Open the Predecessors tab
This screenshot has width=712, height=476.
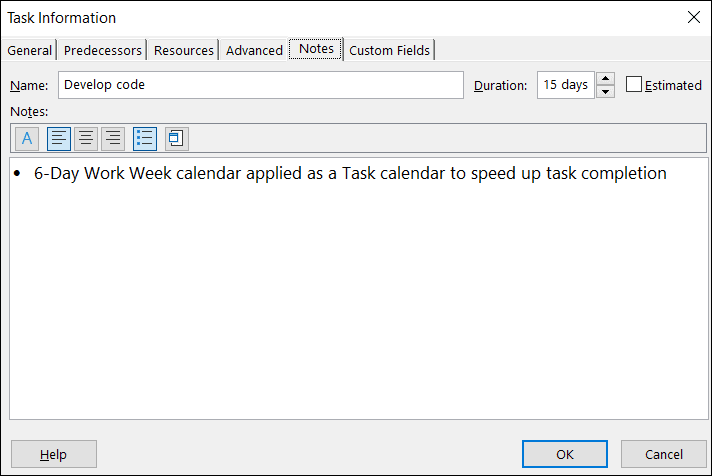(103, 50)
